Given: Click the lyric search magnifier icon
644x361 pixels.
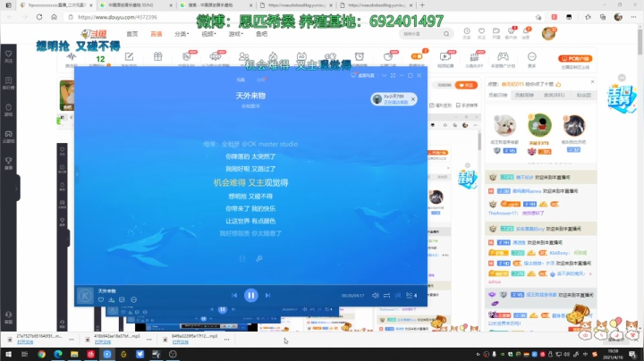Looking at the screenshot, I should [259, 258].
